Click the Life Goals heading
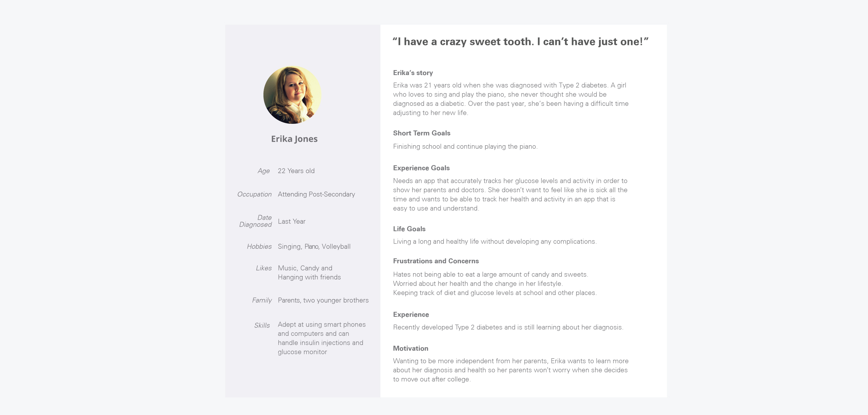 (409, 229)
